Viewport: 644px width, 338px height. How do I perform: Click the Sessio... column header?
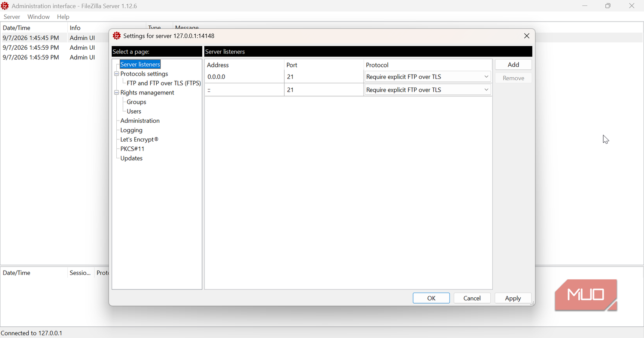point(81,273)
